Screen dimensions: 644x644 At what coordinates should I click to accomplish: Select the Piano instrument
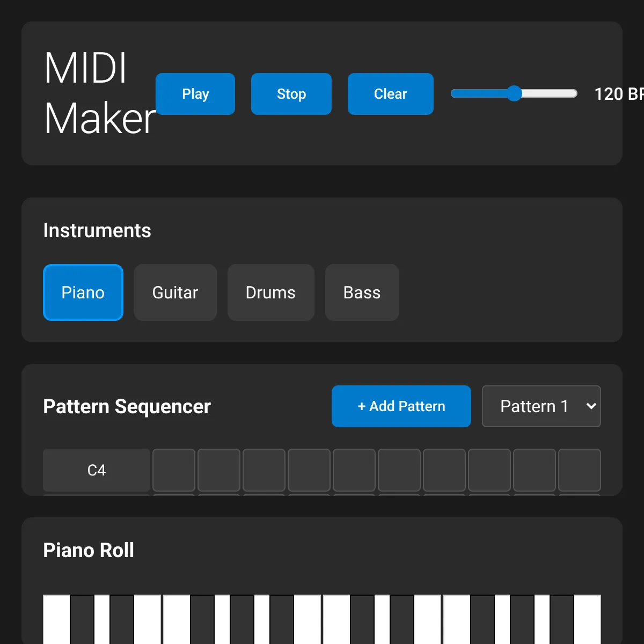(83, 292)
